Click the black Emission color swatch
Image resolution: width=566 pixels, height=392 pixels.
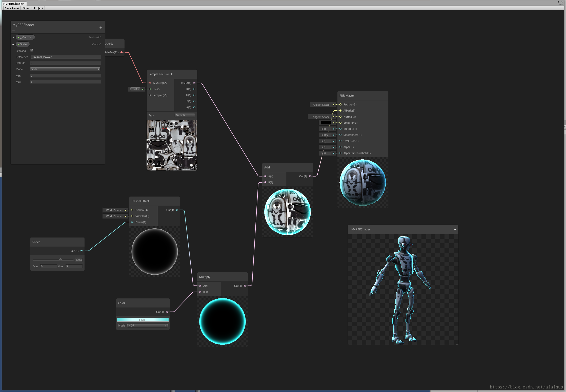pos(326,123)
